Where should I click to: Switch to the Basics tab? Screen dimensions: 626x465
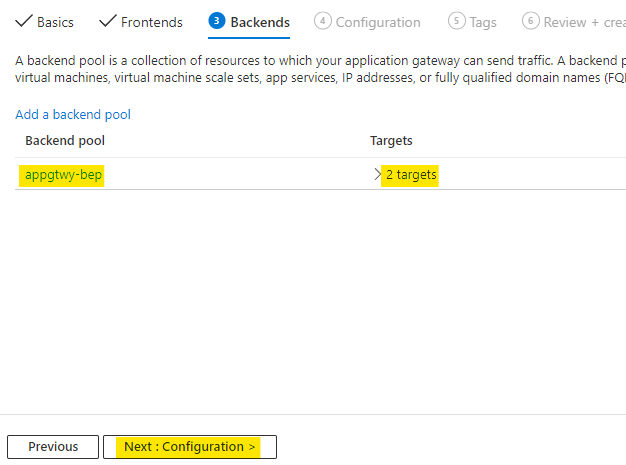click(x=55, y=22)
